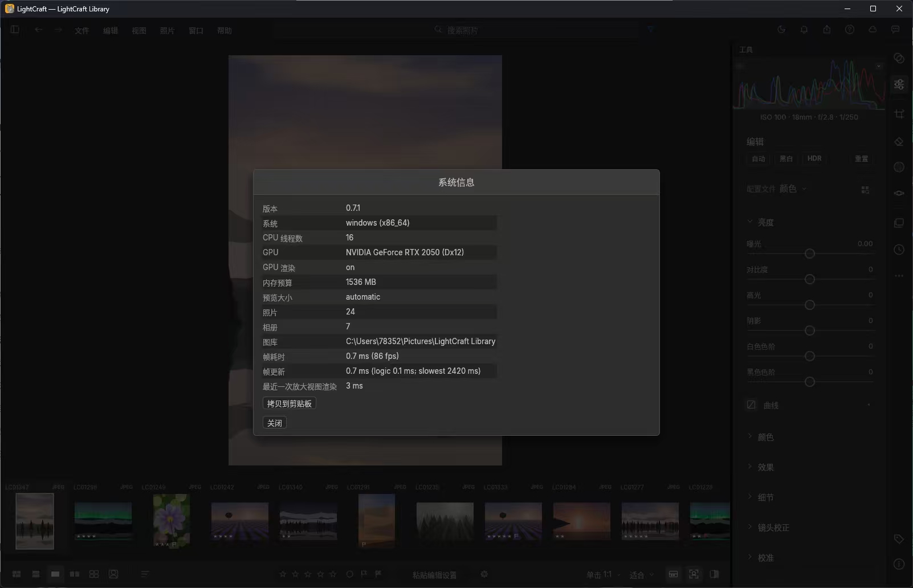Screen dimensions: 913x588
Task: Open the people/face view icon
Action: click(113, 574)
